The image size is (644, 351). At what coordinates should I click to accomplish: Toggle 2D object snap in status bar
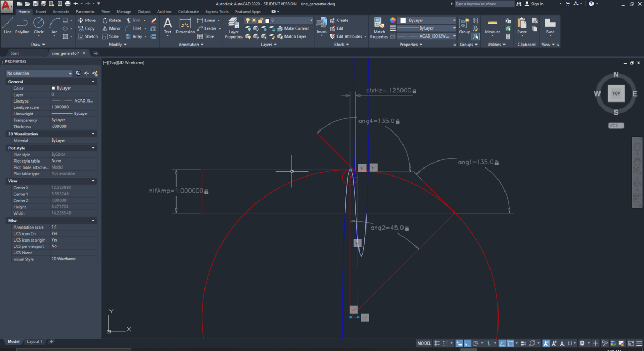click(510, 343)
